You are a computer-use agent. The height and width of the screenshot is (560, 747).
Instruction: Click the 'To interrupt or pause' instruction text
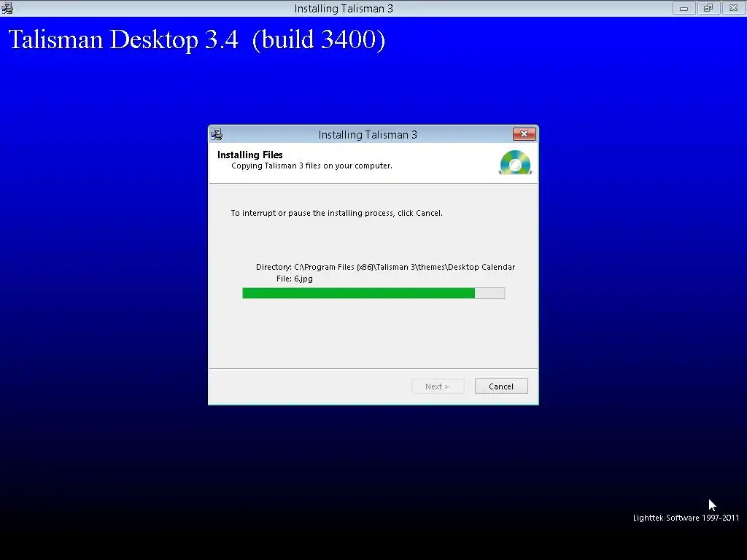pos(337,213)
